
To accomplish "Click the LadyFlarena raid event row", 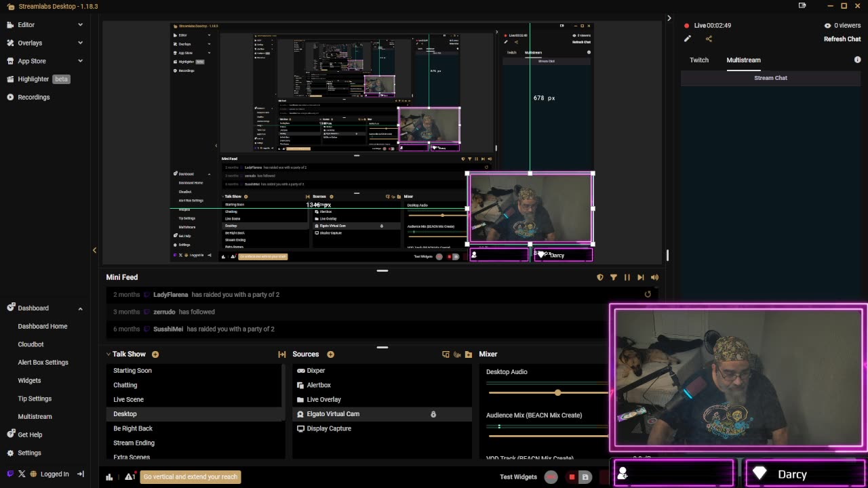I will (x=382, y=294).
